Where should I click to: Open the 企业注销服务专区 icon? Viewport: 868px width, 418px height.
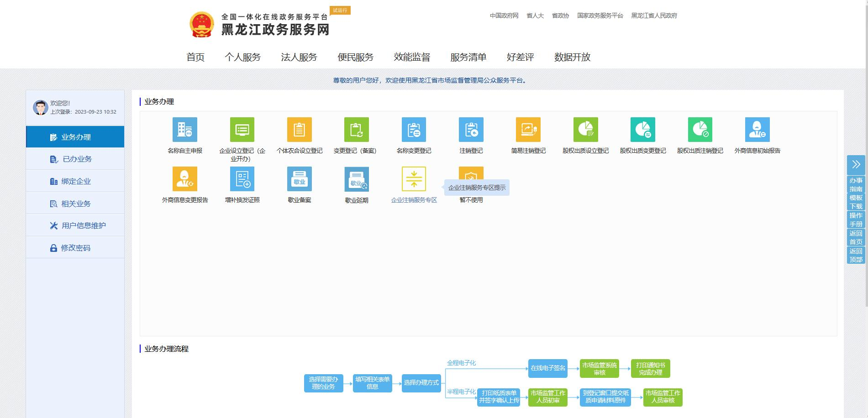coord(414,179)
